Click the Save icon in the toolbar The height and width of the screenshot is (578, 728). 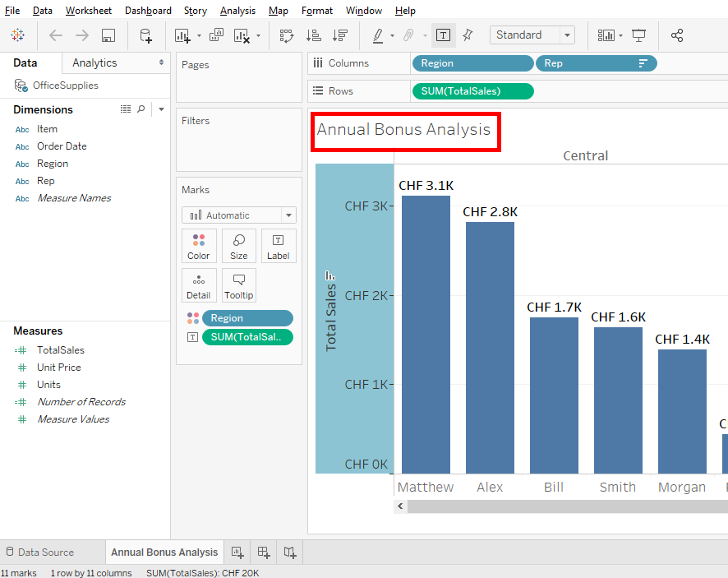(x=108, y=35)
